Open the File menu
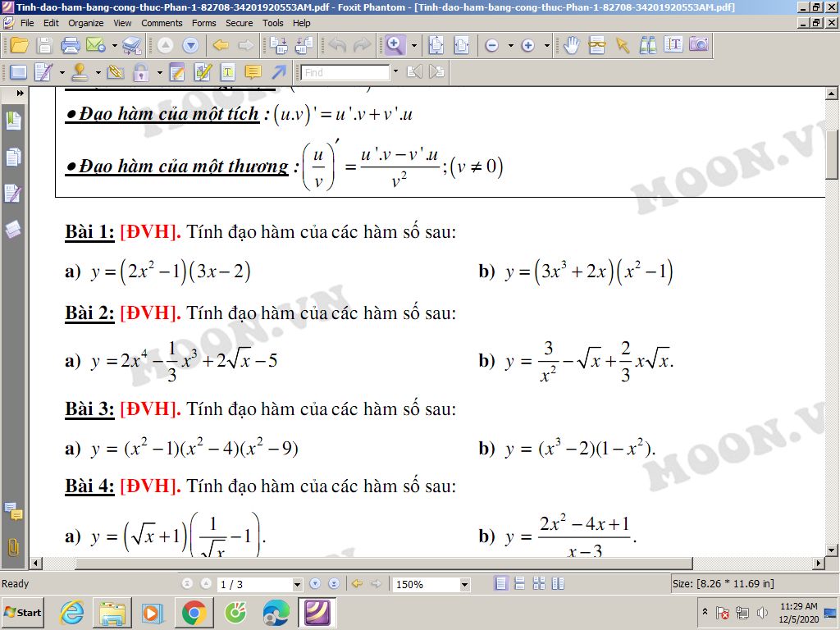This screenshot has height=630, width=840. click(27, 23)
